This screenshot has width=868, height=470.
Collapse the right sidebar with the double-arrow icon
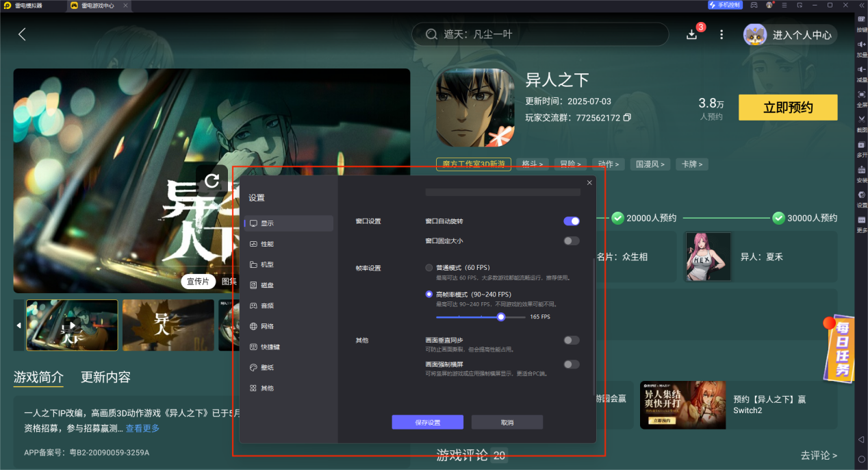pyautogui.click(x=861, y=5)
